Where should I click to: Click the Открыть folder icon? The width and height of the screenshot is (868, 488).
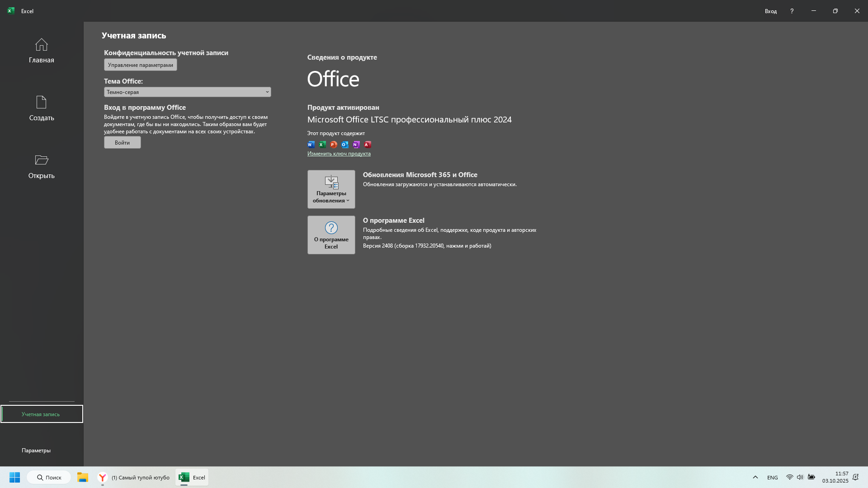41,160
